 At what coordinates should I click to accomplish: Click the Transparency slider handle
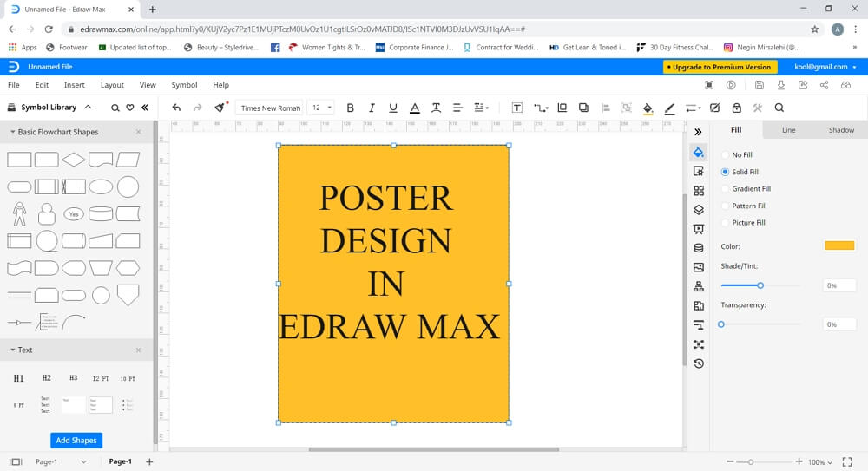[x=720, y=324]
